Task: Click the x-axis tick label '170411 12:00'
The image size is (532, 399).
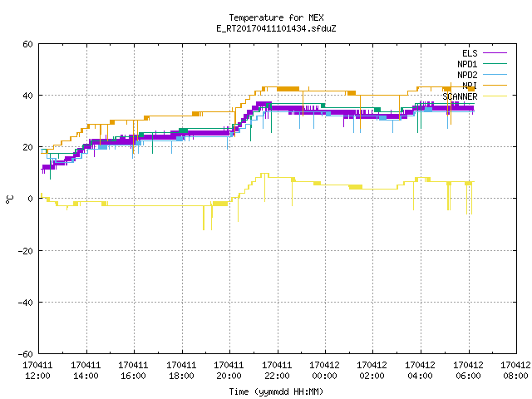Action: click(37, 371)
